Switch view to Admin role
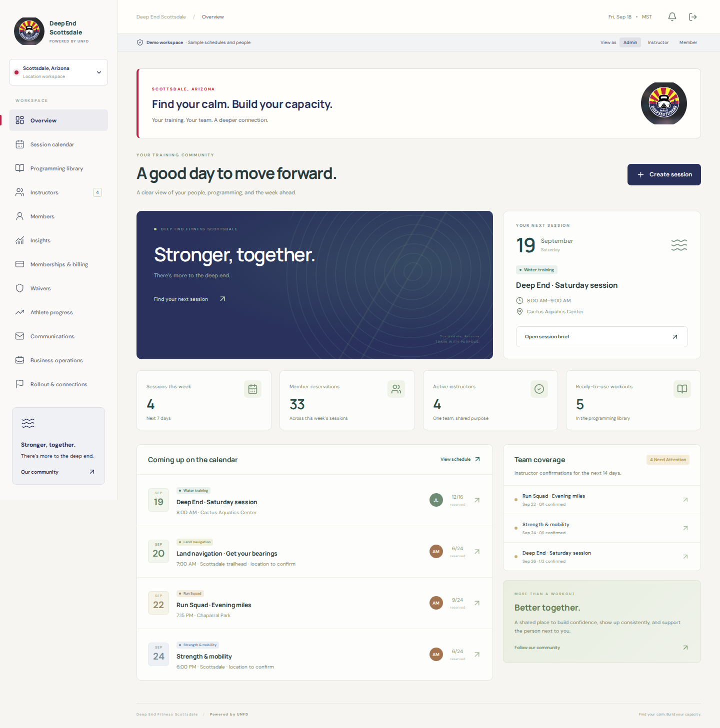This screenshot has width=720, height=728. pos(630,42)
